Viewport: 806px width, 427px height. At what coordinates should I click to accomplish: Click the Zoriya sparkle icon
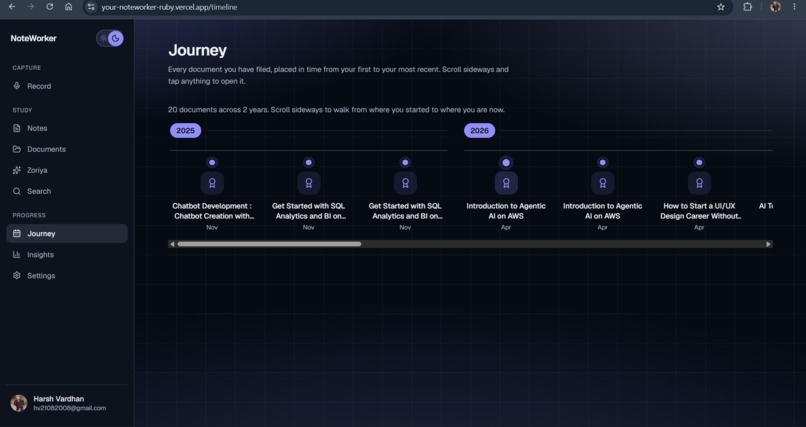tap(16, 170)
